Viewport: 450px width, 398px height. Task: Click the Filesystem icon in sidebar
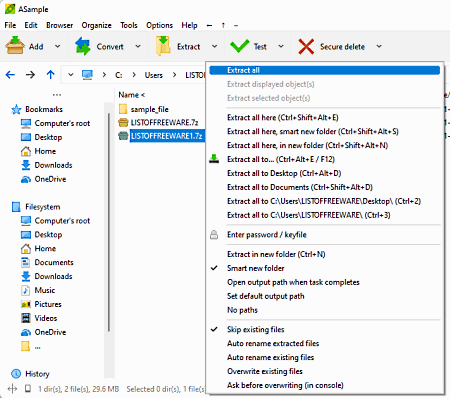(16, 207)
